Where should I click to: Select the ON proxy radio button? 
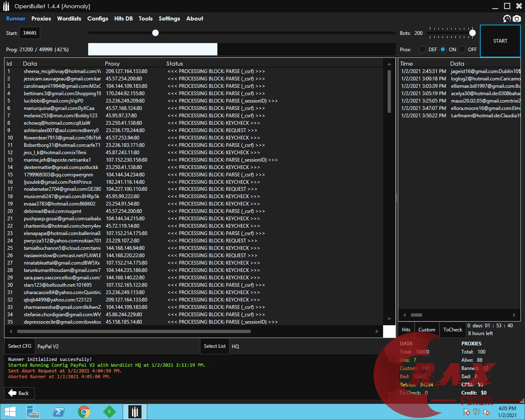pos(443,49)
